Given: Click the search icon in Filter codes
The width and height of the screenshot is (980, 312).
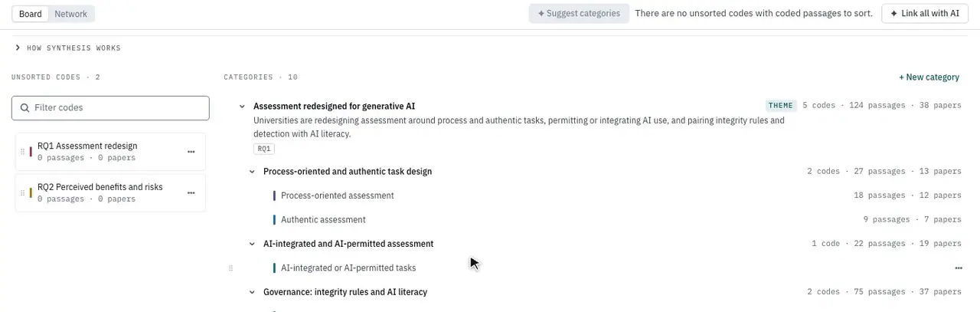Looking at the screenshot, I should coord(25,108).
